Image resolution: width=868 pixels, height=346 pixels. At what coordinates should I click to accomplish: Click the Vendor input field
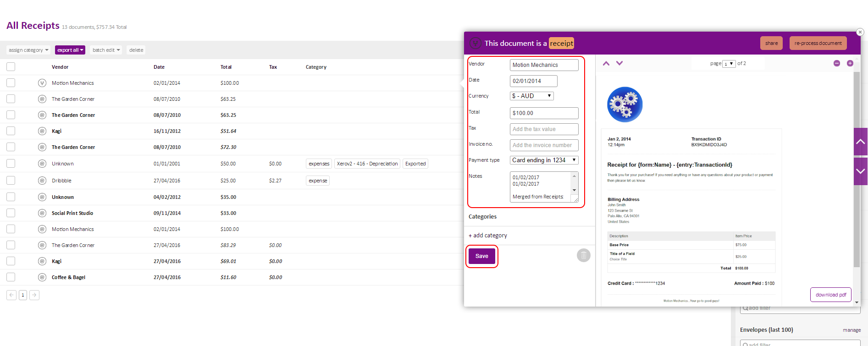(544, 65)
